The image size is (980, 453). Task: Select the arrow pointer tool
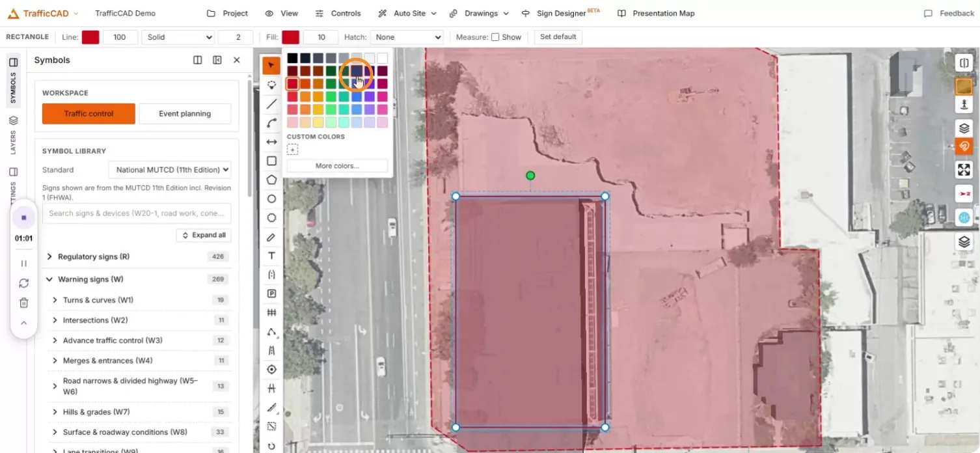pos(271,65)
